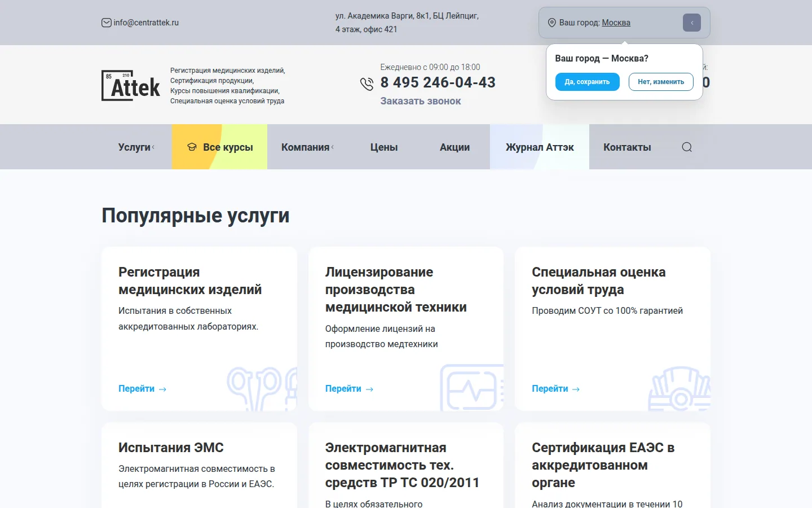Open the Все курсы menu item

coord(219,147)
